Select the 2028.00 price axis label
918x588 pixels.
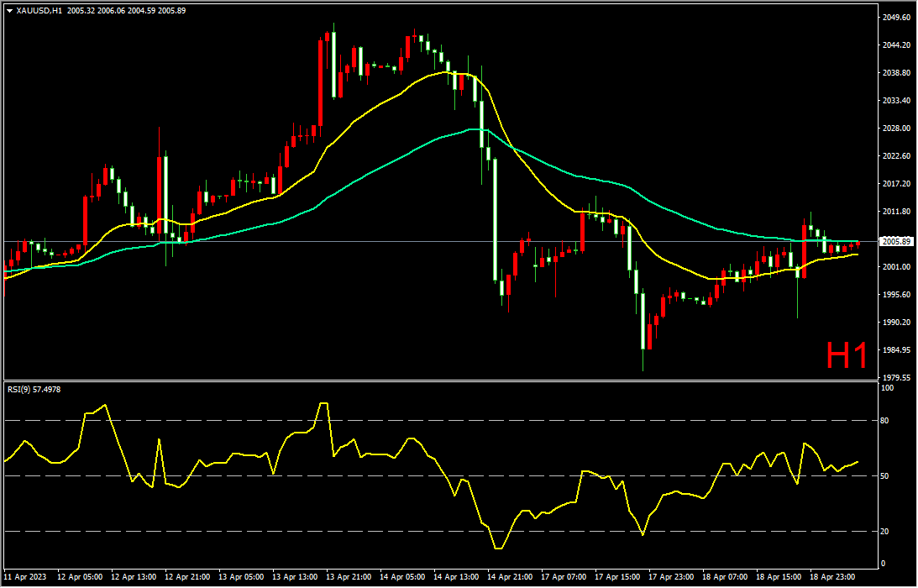[x=896, y=128]
